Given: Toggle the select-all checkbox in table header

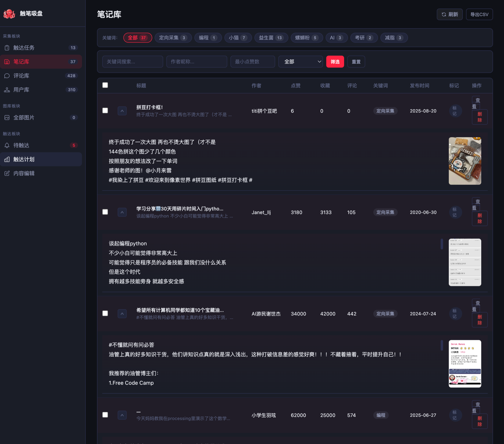Looking at the screenshot, I should click(105, 85).
